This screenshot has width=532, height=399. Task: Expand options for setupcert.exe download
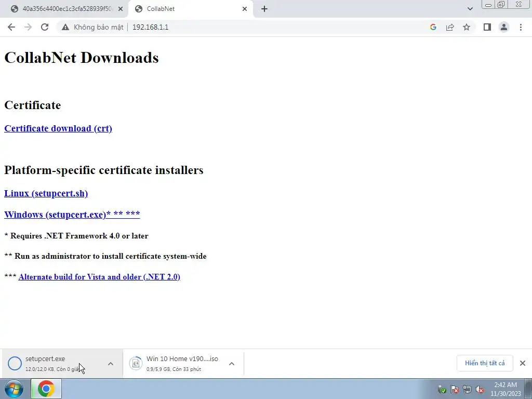[111, 364]
